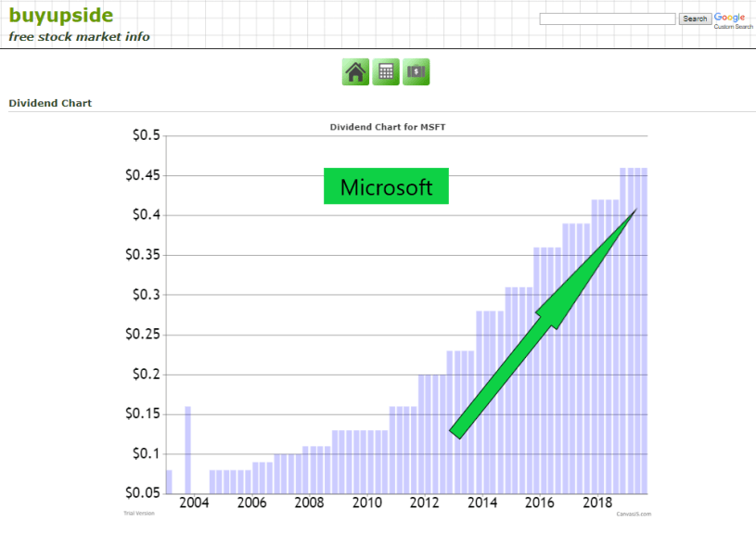
Task: Click the 'free stock market info' tagline
Action: pyautogui.click(x=80, y=37)
